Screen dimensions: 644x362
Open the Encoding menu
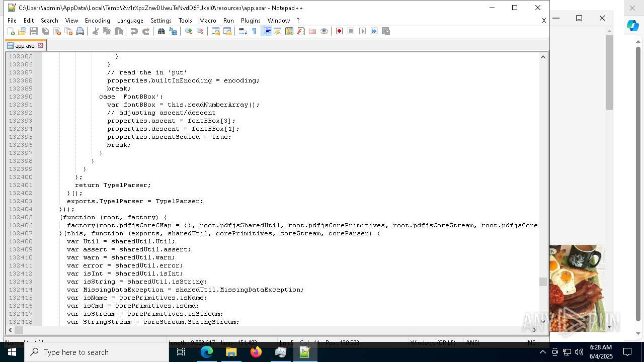pos(97,21)
